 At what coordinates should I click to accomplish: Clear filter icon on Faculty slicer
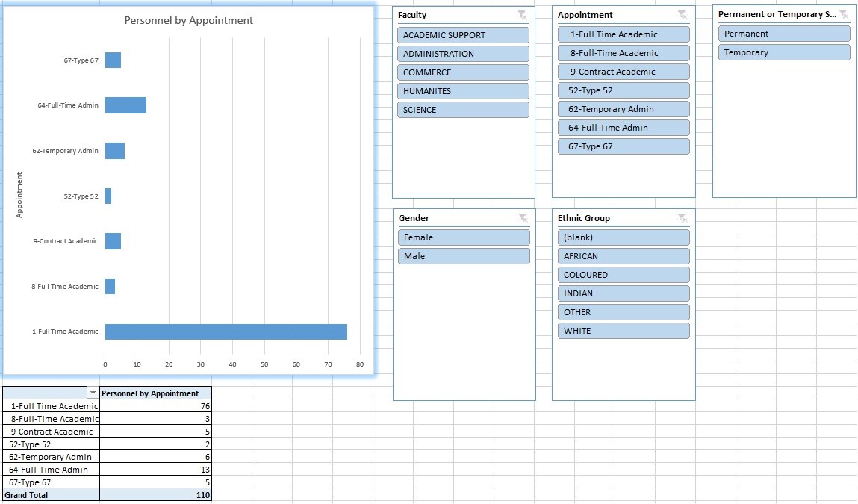pyautogui.click(x=523, y=15)
